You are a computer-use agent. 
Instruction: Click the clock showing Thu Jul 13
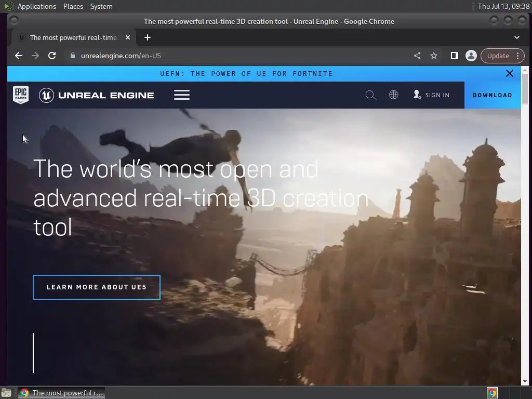(x=503, y=6)
